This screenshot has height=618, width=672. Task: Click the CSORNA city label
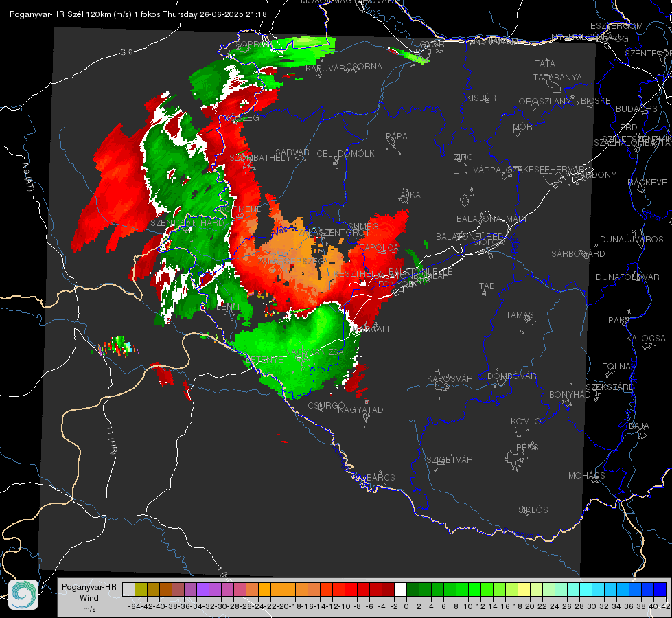pyautogui.click(x=364, y=66)
